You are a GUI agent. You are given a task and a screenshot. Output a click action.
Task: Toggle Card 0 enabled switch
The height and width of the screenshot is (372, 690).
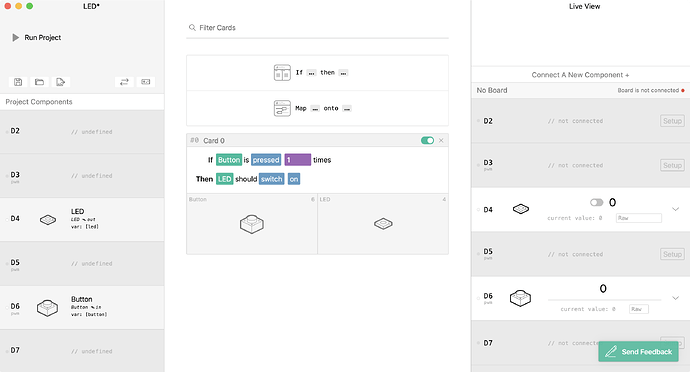click(427, 140)
